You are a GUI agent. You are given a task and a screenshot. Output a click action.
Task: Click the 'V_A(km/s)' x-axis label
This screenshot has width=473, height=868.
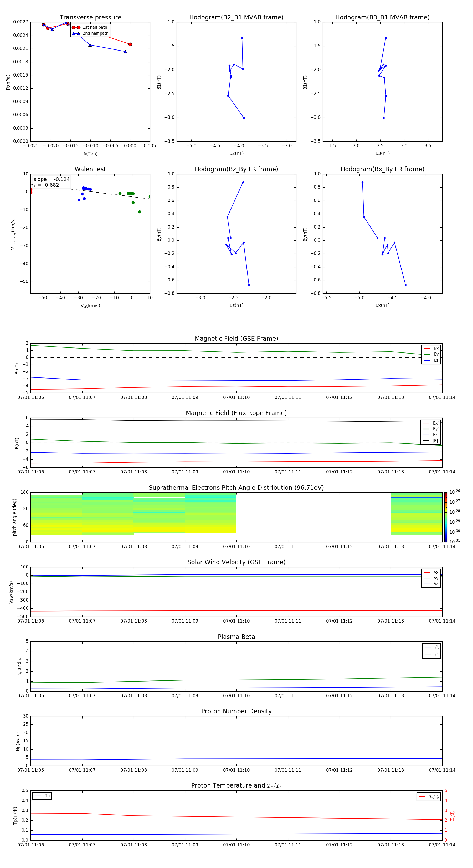tap(90, 306)
